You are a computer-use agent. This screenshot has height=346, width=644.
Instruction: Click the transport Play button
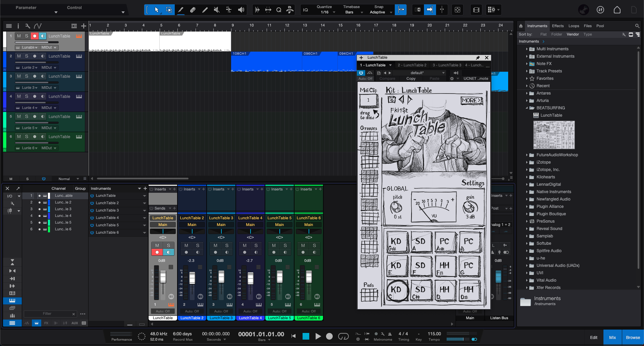click(318, 336)
